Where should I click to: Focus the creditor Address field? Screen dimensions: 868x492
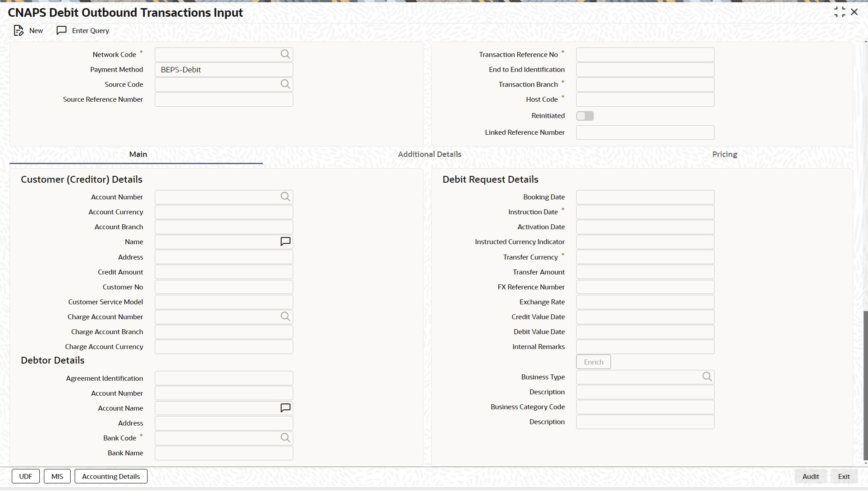click(x=224, y=257)
